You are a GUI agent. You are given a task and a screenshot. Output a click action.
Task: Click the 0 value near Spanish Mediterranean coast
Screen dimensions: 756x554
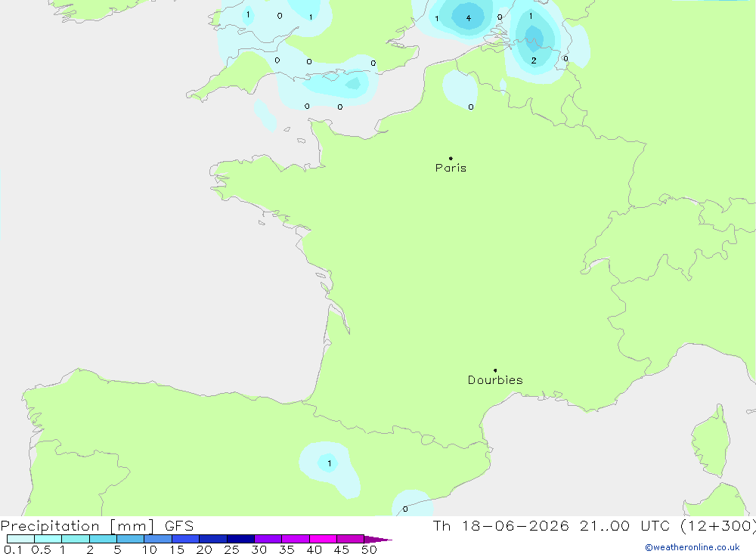tap(405, 509)
